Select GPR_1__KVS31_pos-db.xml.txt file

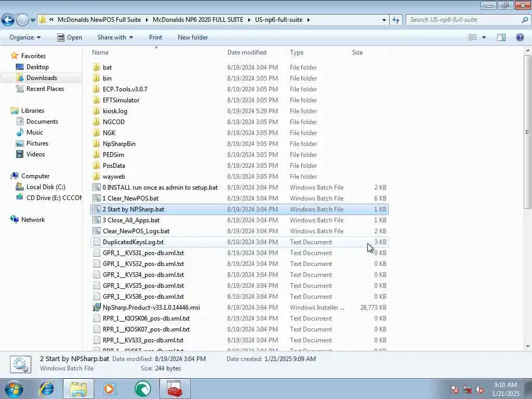click(x=143, y=253)
